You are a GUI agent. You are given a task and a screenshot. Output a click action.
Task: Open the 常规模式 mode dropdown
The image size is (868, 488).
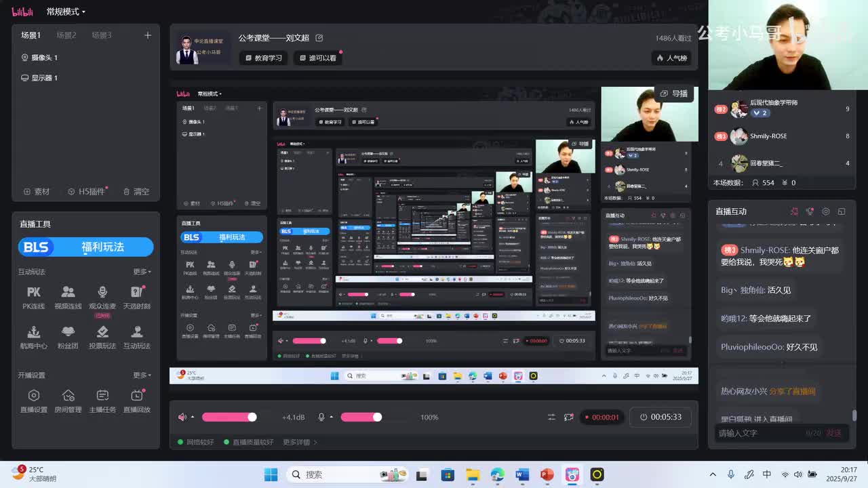(66, 12)
